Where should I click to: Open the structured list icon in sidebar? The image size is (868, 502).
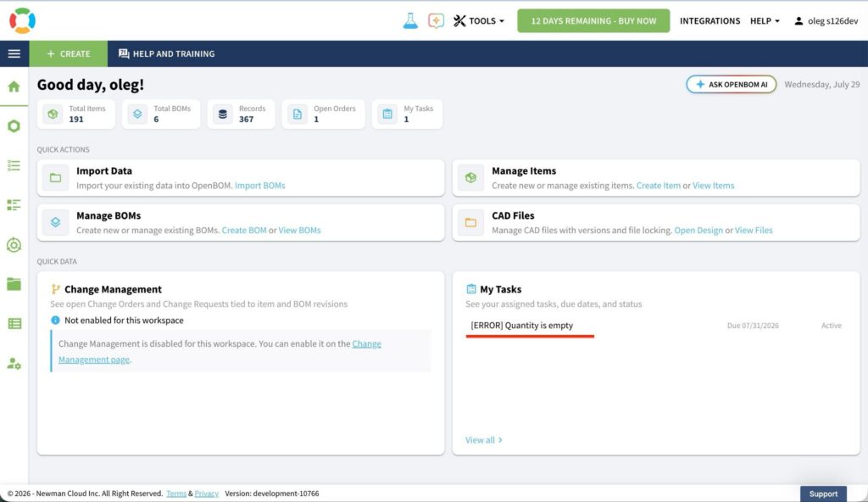14,205
